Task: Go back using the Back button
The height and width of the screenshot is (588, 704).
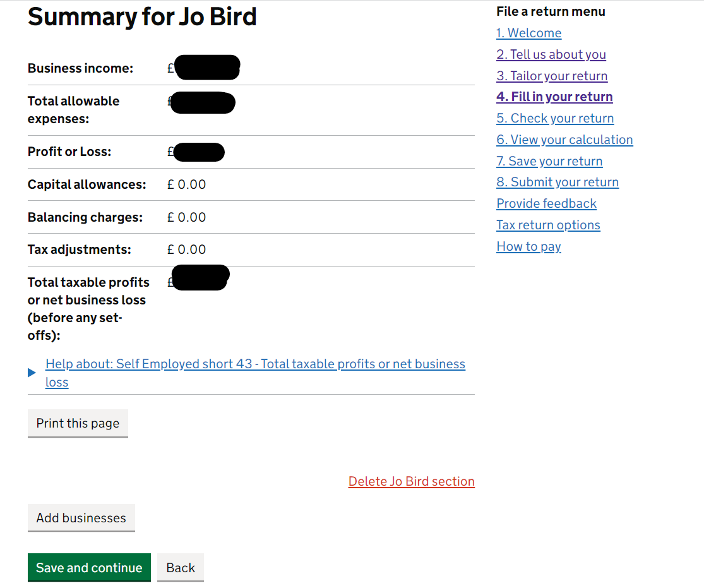Action: (x=181, y=568)
